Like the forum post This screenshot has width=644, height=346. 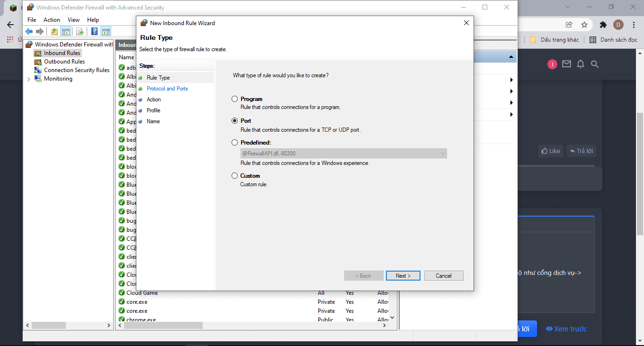click(x=550, y=151)
